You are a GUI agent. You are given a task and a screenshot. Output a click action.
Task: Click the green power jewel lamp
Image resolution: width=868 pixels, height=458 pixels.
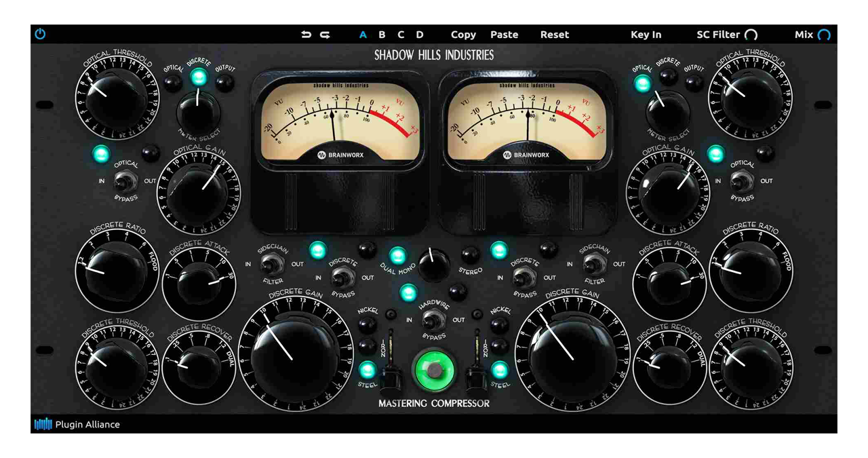[x=434, y=370]
